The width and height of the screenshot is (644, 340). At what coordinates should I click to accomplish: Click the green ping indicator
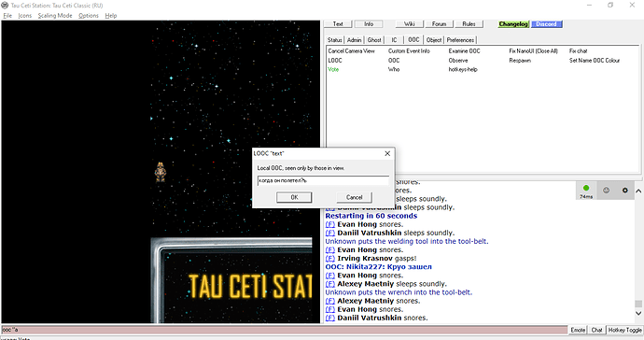click(x=586, y=189)
